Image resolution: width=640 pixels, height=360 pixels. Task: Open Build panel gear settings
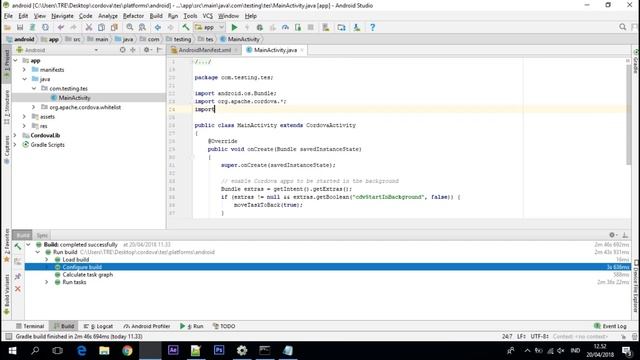(x=612, y=235)
